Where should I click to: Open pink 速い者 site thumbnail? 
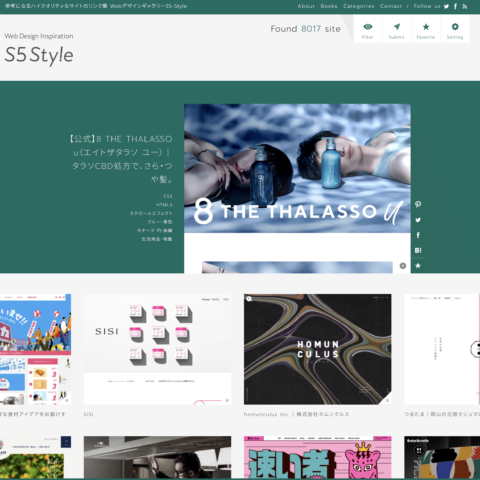(x=318, y=457)
